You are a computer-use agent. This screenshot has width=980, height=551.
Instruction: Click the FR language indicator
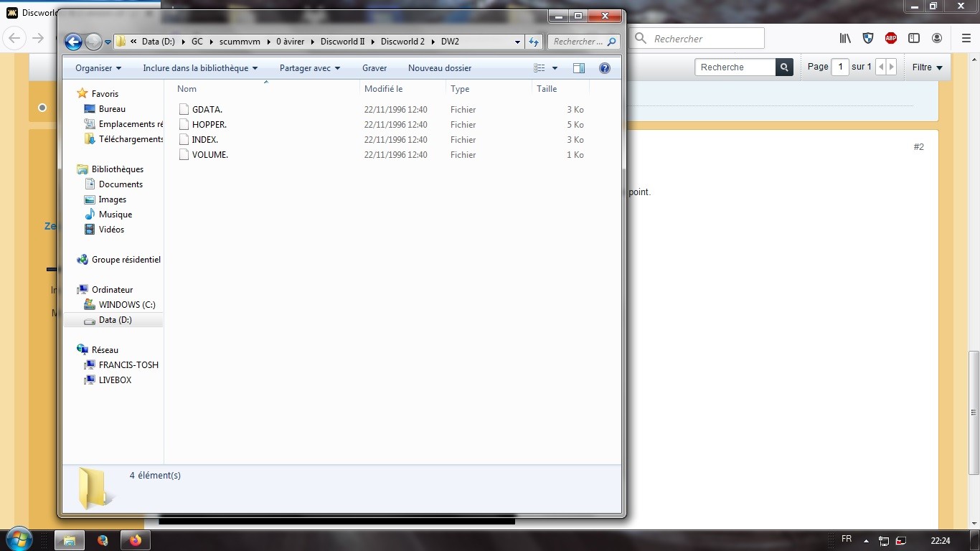click(x=847, y=540)
